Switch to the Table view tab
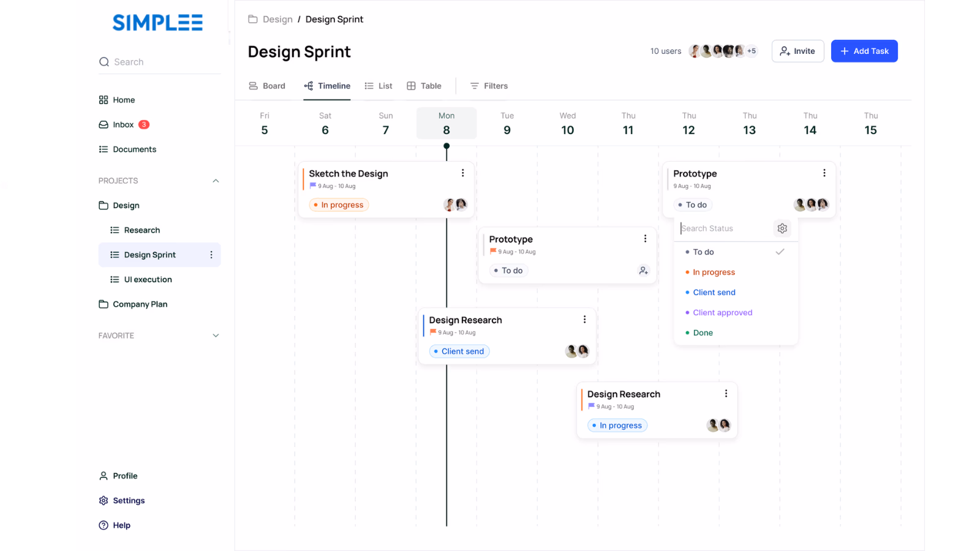 click(x=424, y=86)
